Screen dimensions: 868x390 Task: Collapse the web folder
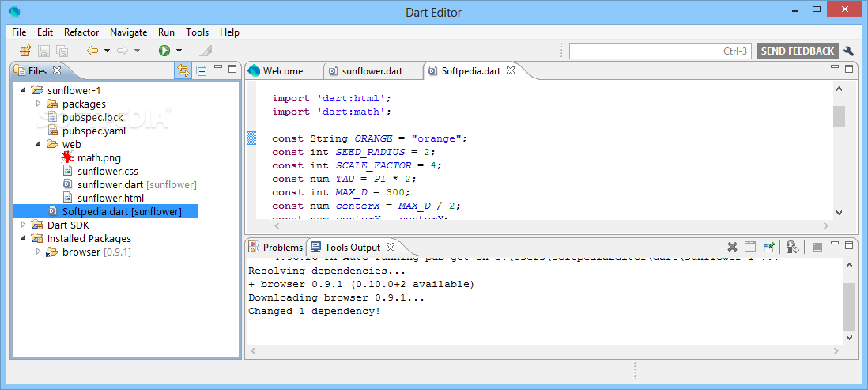click(38, 144)
